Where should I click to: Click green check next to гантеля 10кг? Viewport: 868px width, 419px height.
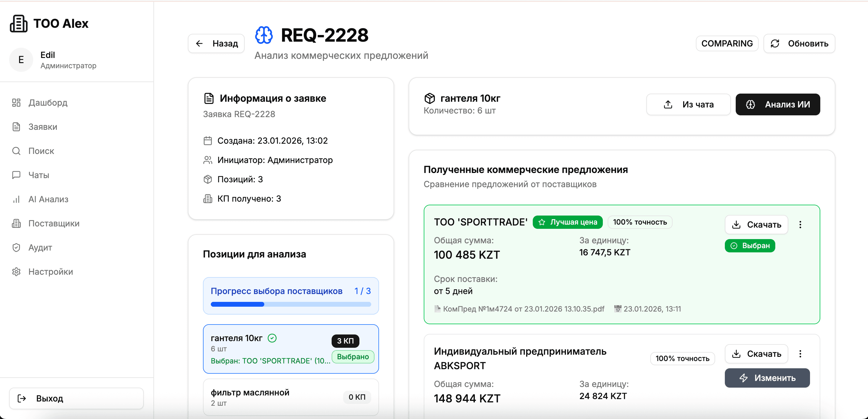point(272,338)
